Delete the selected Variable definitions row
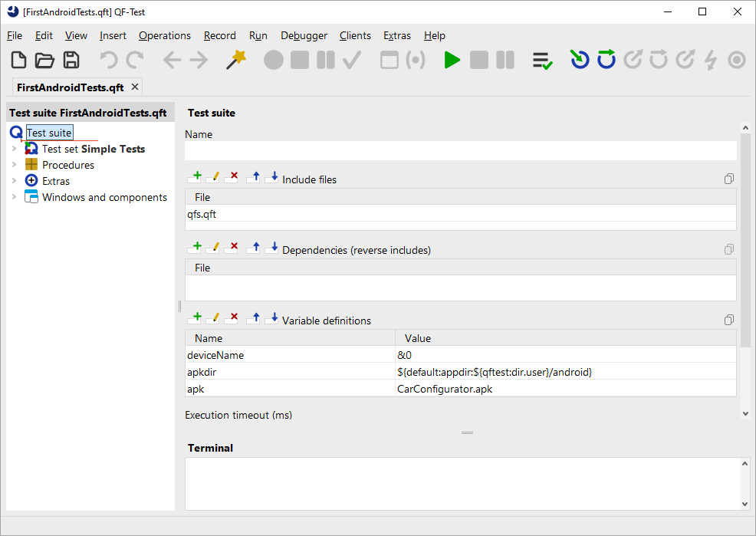 coord(233,320)
